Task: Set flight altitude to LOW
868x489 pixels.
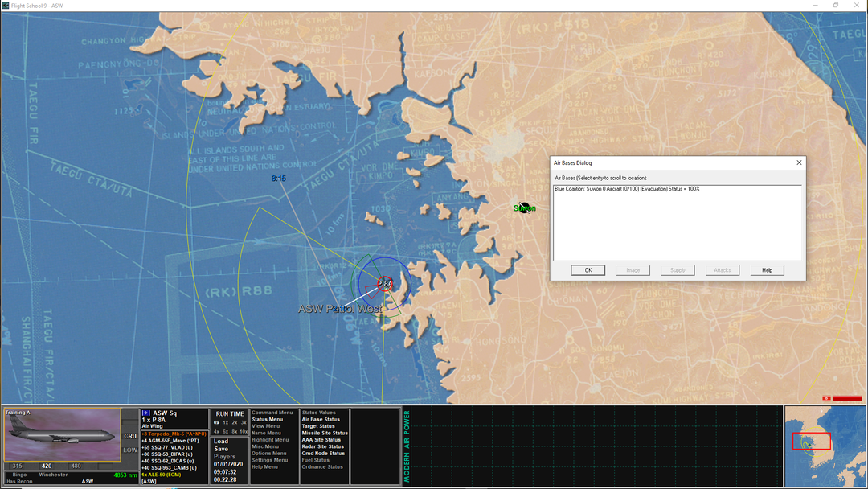Action: tap(130, 450)
